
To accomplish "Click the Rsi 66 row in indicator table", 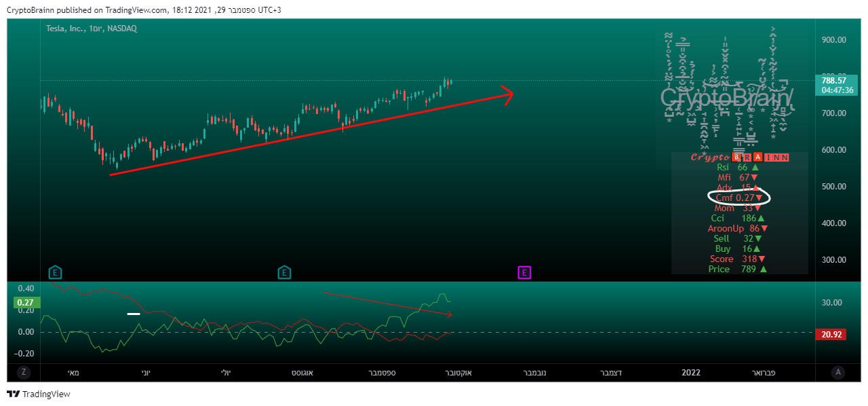I will coord(738,167).
